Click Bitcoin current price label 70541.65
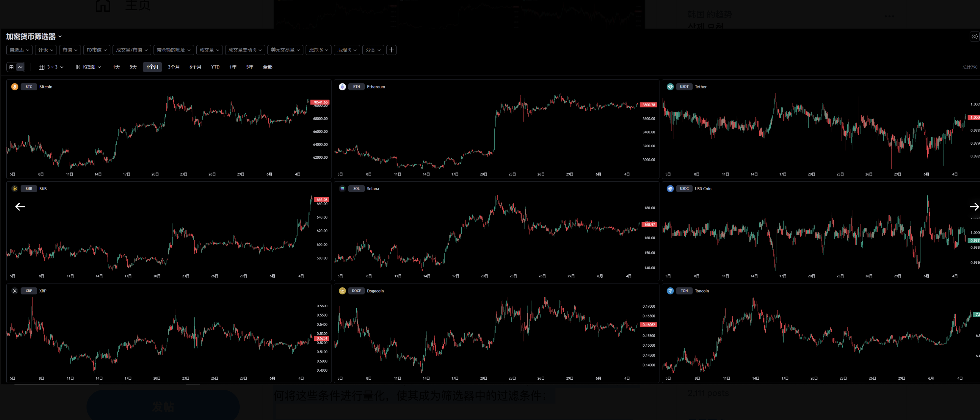Image resolution: width=980 pixels, height=420 pixels. coord(320,102)
